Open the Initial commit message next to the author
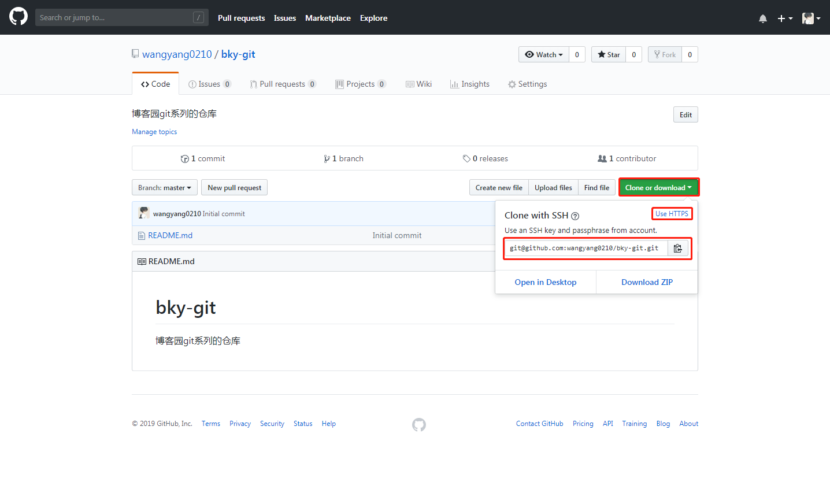This screenshot has width=830, height=504. coord(224,214)
